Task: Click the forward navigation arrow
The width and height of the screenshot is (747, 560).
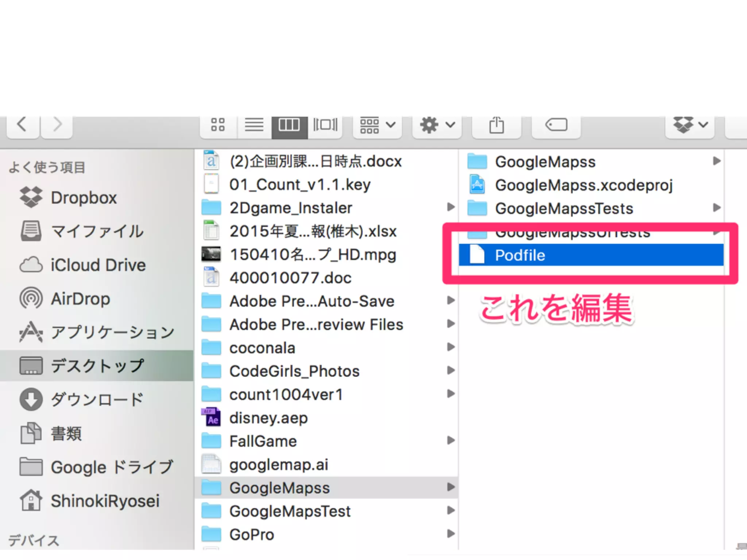Action: coord(57,125)
